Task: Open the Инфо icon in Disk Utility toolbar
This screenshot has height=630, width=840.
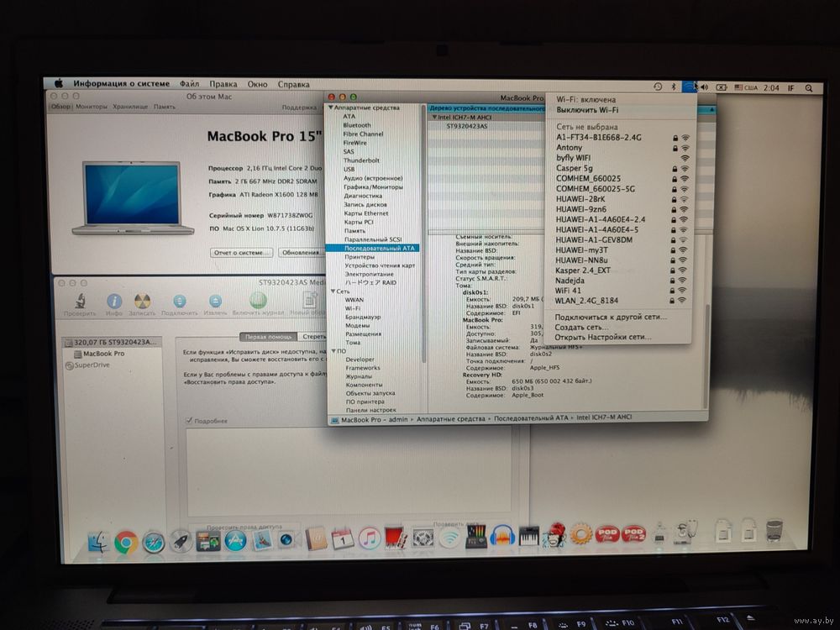Action: pyautogui.click(x=114, y=302)
